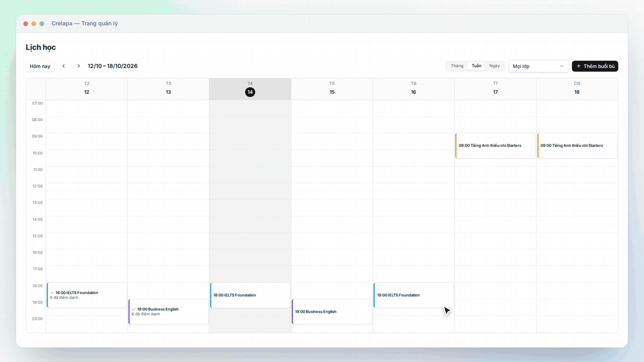Go to next week with right chevron
Image resolution: width=644 pixels, height=362 pixels.
(79, 66)
